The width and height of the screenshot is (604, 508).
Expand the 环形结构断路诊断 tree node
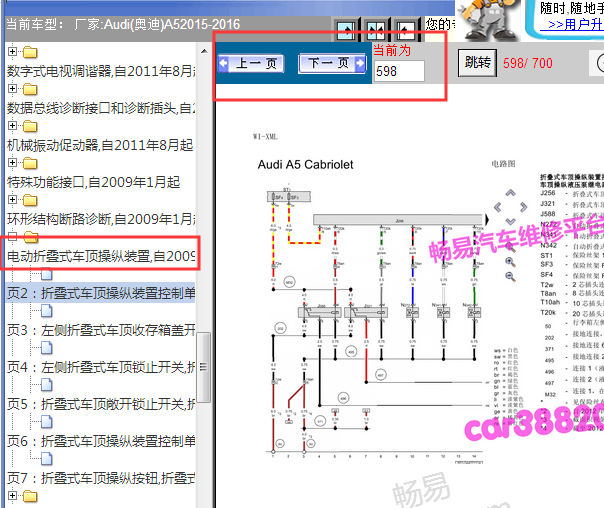tap(12, 200)
